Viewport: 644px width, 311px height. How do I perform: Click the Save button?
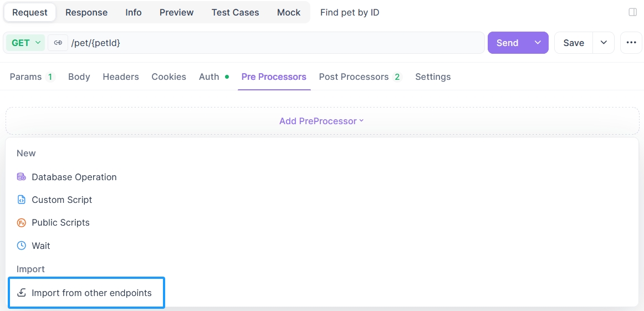point(574,43)
